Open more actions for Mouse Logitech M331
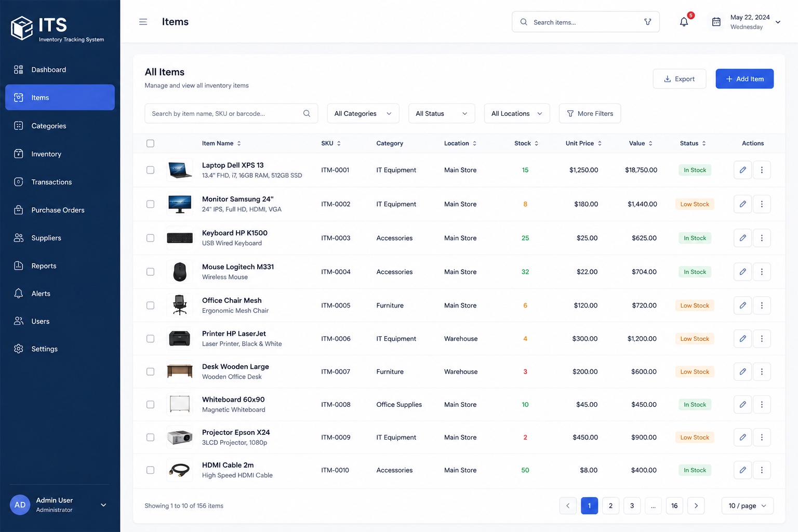The height and width of the screenshot is (532, 798). click(762, 272)
